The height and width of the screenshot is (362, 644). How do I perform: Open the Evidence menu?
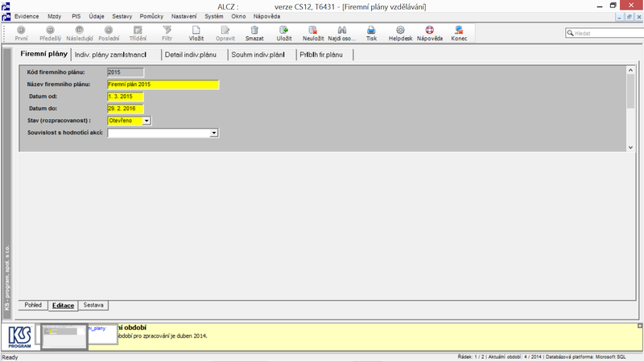pos(27,16)
